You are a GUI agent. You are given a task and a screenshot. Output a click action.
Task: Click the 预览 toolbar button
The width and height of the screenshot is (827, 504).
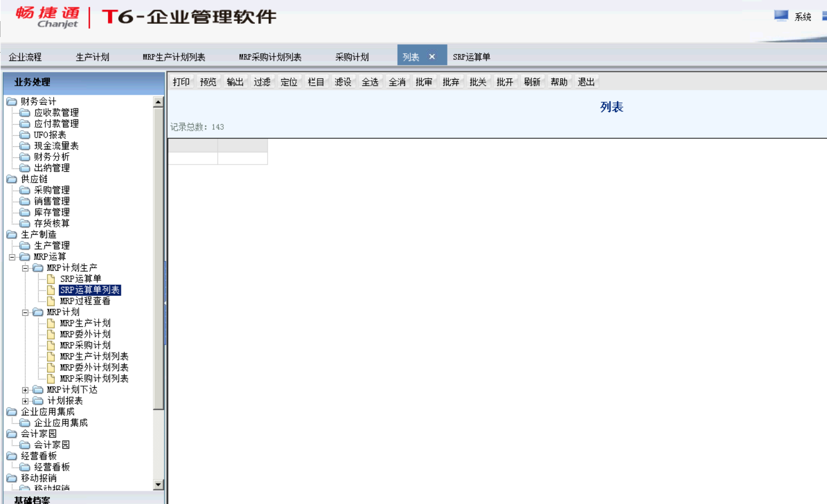208,82
